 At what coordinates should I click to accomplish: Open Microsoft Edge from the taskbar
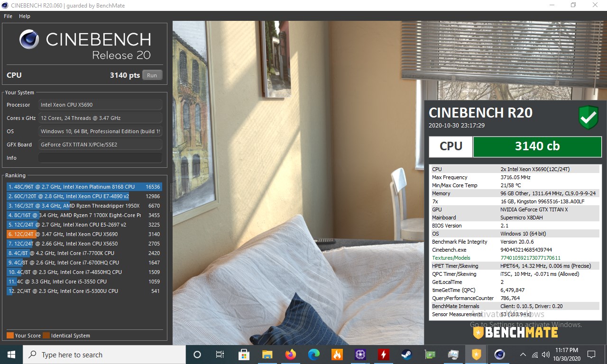coord(314,355)
